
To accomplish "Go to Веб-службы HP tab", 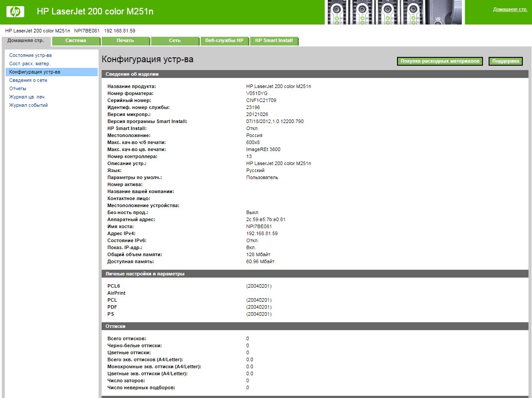I will 224,41.
